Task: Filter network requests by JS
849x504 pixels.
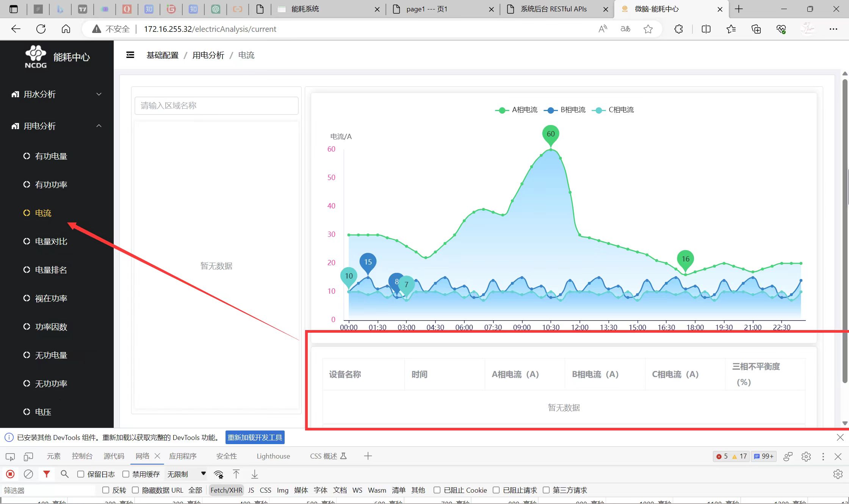Action: click(x=251, y=490)
